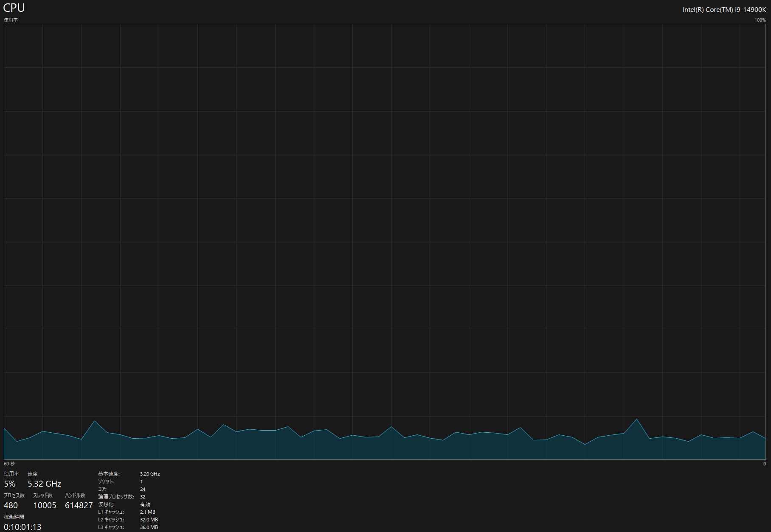Click the 使用率 label above the graph
Viewport: 771px width, 532px height.
[11, 20]
